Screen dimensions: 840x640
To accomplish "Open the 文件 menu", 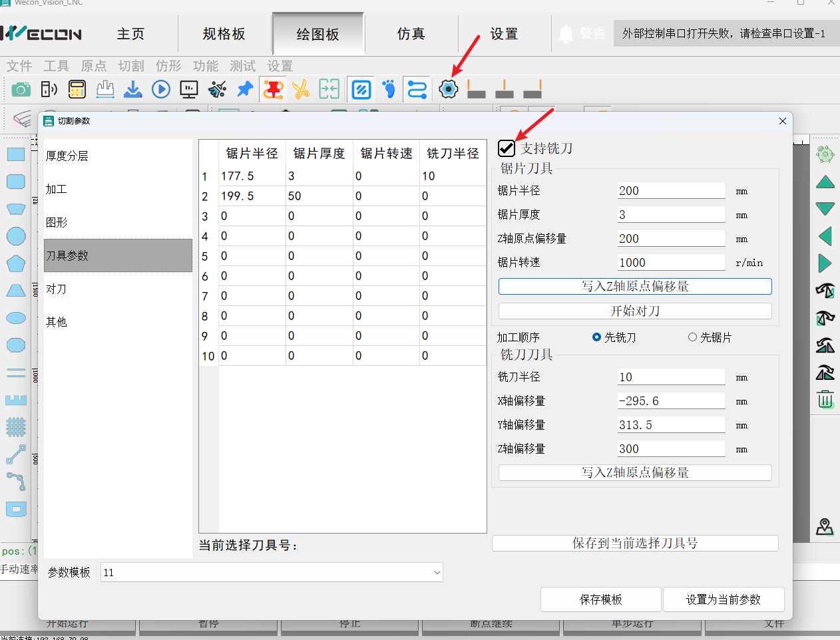I will 19,66.
